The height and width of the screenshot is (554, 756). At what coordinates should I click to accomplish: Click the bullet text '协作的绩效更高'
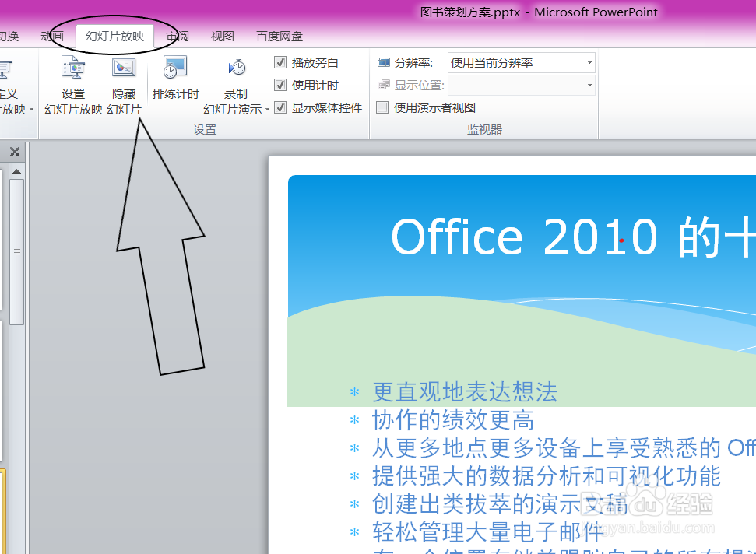click(453, 419)
